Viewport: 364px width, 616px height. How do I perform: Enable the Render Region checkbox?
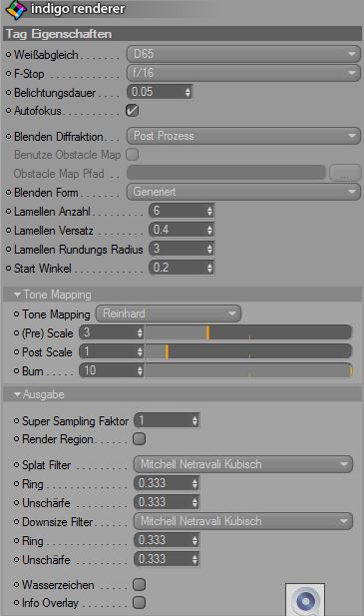[x=139, y=439]
